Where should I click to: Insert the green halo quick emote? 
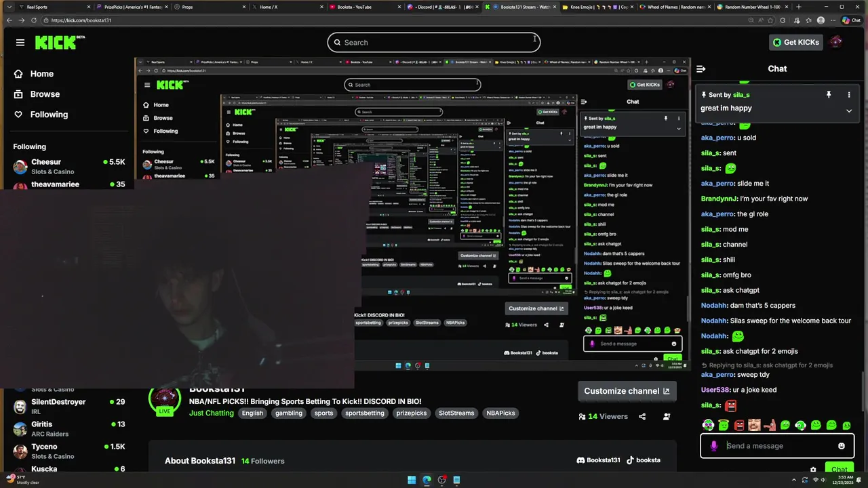click(x=724, y=425)
